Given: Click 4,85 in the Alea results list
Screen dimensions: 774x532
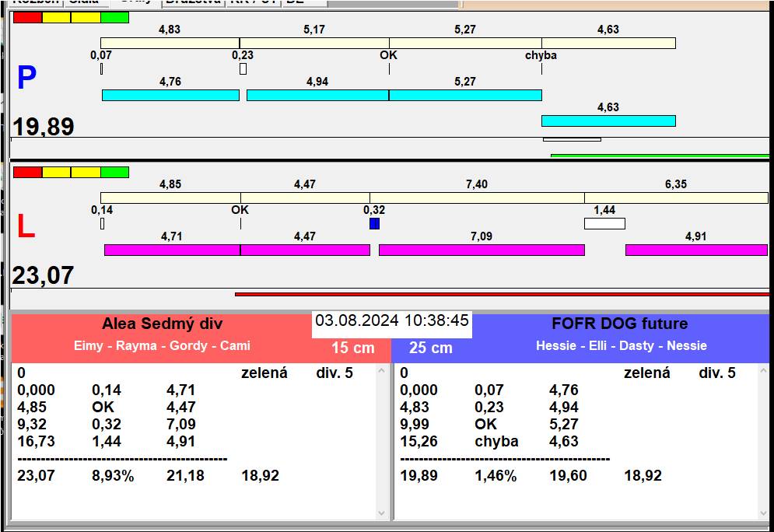Looking at the screenshot, I should 32,407.
